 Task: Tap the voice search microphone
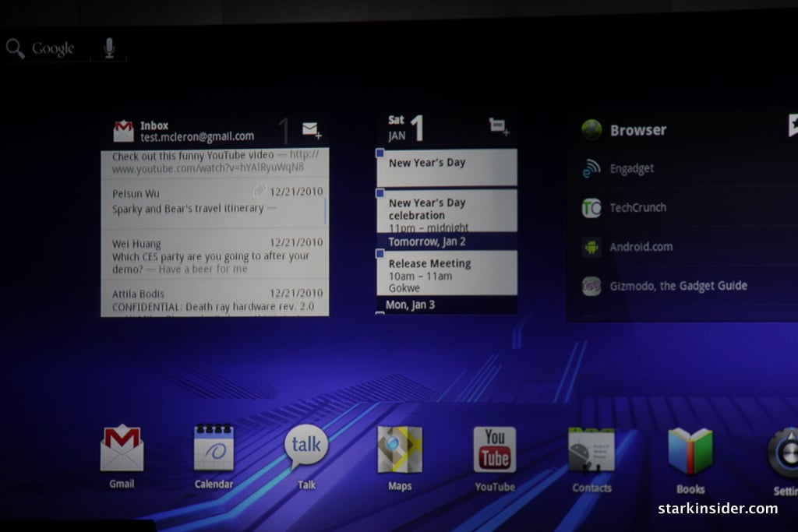pyautogui.click(x=109, y=49)
